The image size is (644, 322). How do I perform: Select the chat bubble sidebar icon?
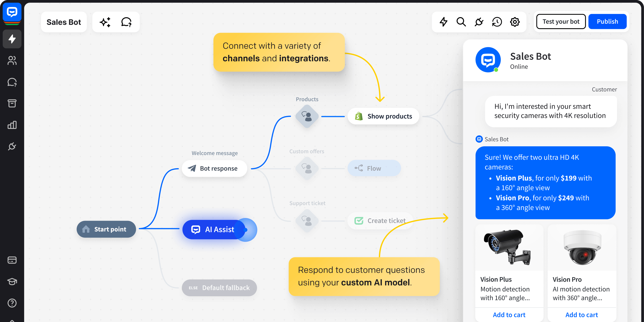(12, 82)
